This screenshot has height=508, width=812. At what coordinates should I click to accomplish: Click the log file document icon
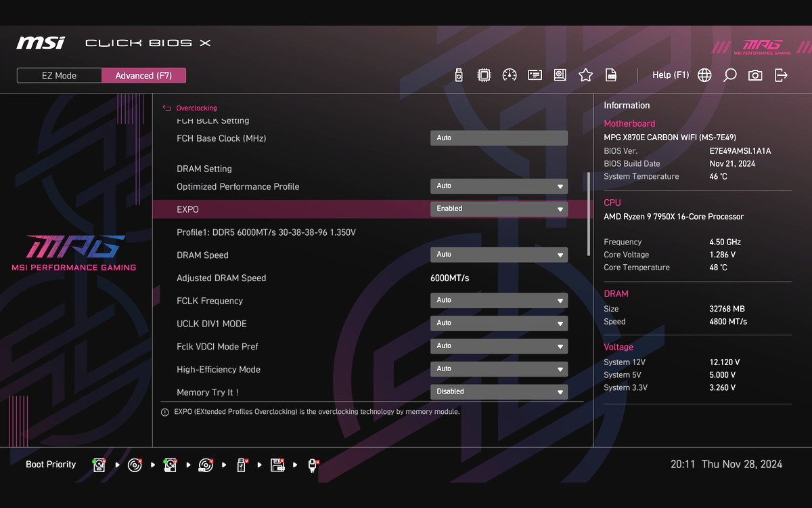tap(611, 75)
